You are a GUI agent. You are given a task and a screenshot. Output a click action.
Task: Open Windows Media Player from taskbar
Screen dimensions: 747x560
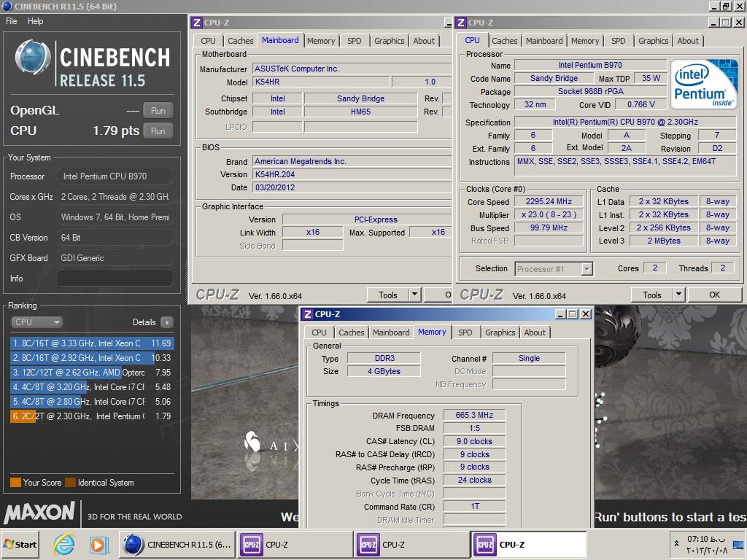[99, 544]
